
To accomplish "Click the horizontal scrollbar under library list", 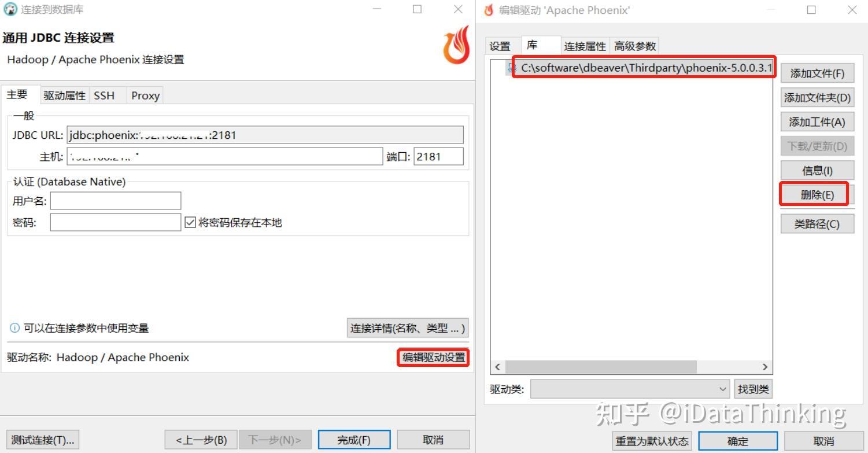I will 601,367.
